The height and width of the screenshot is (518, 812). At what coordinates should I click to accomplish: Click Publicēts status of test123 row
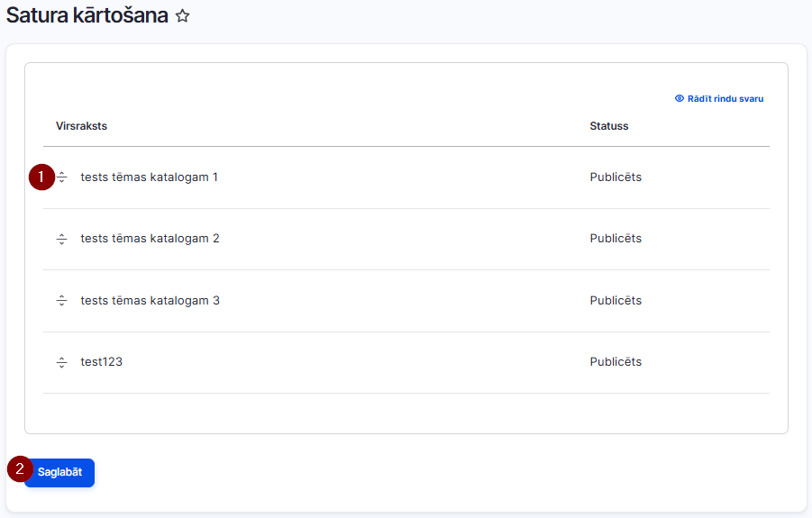point(616,362)
